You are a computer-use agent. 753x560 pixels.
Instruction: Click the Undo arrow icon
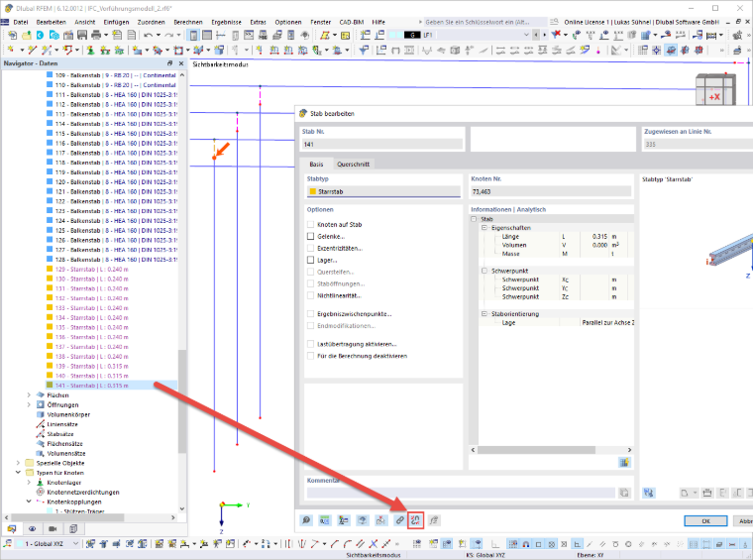(148, 35)
